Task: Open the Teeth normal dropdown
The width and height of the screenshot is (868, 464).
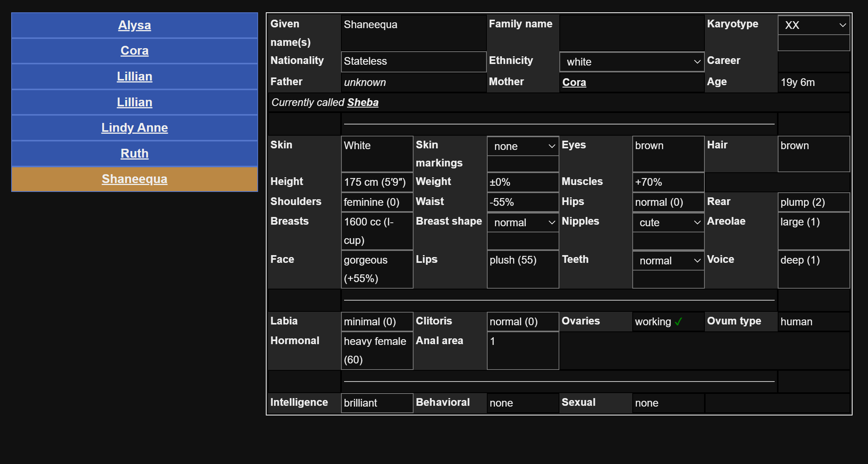Action: [668, 261]
